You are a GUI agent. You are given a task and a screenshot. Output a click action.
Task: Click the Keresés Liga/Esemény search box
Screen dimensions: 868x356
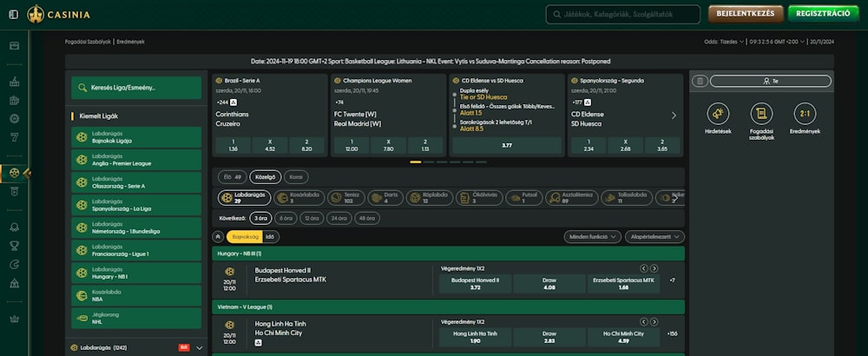coord(136,88)
